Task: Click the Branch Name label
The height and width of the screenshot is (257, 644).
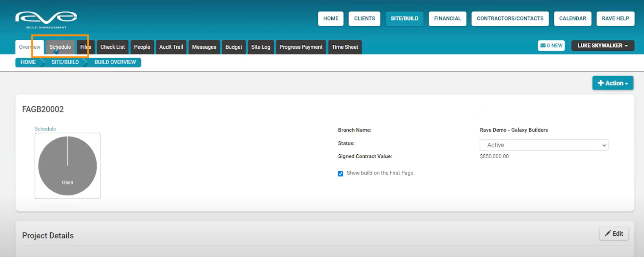Action: [x=355, y=130]
